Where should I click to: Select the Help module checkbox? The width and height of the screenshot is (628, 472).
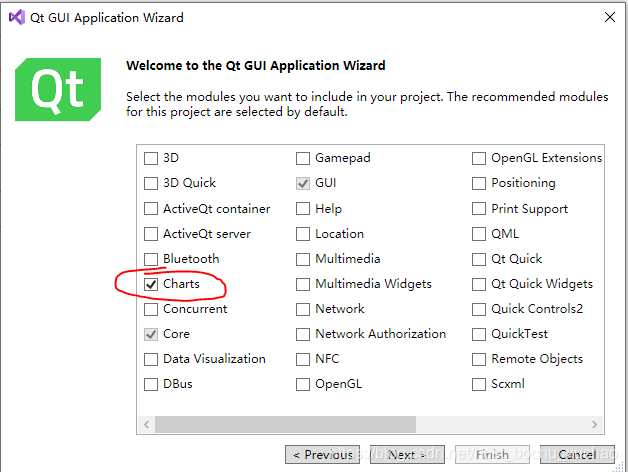click(303, 209)
